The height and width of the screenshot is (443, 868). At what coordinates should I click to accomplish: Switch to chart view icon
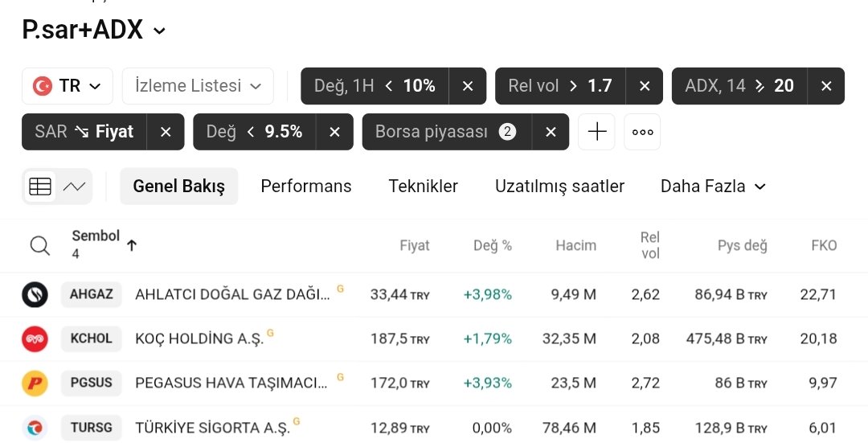pyautogui.click(x=74, y=187)
